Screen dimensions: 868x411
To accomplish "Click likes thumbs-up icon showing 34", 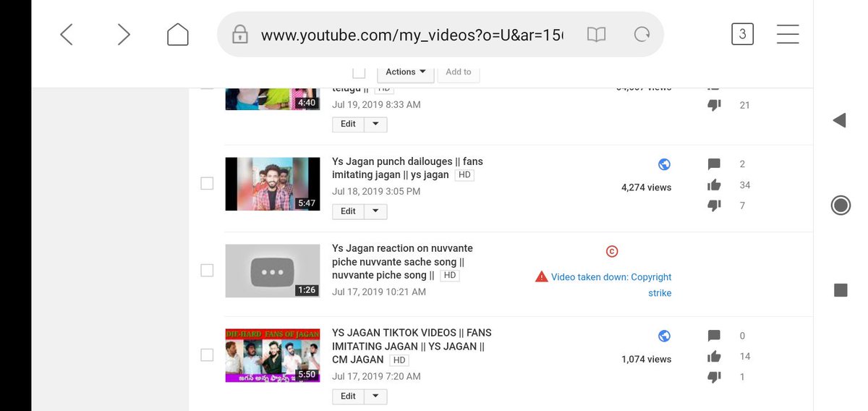I will (714, 185).
